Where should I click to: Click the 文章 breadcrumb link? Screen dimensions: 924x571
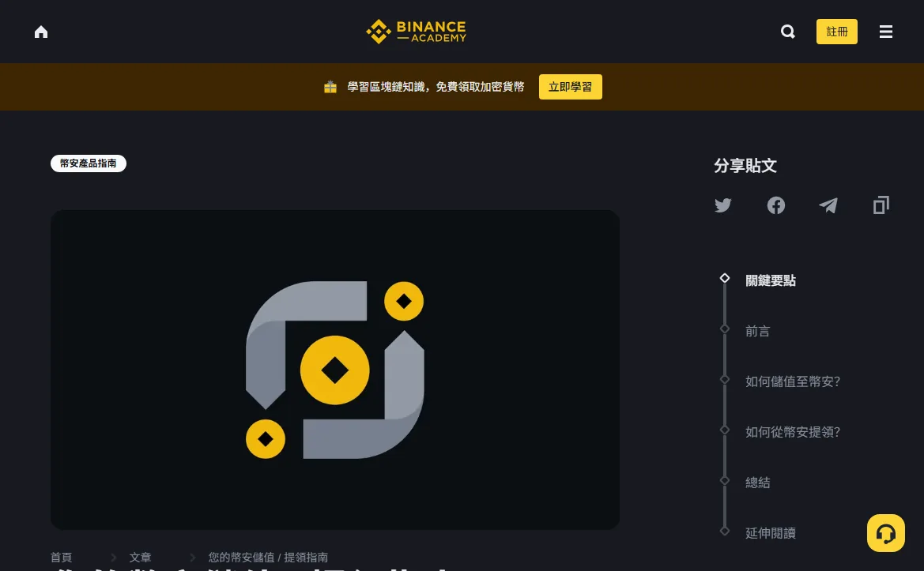(140, 558)
